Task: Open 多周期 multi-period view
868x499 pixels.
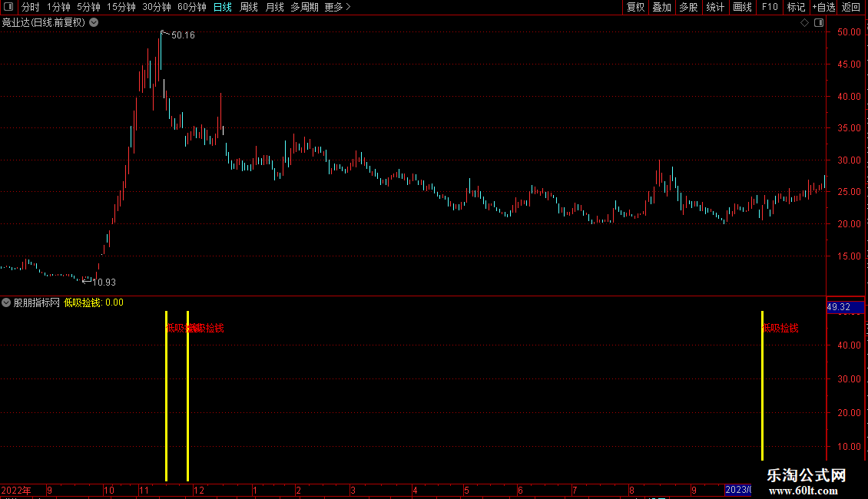Action: click(304, 7)
